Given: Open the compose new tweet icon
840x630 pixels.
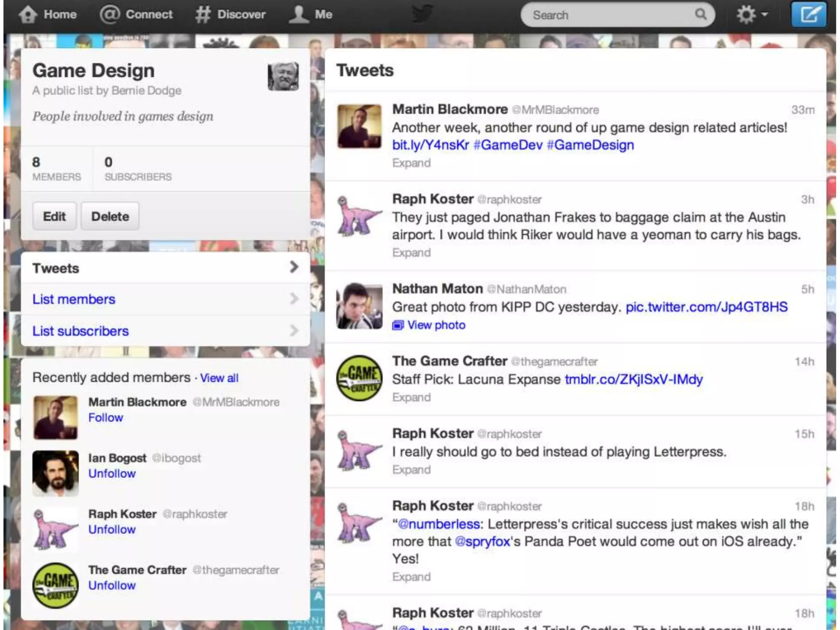Looking at the screenshot, I should (x=808, y=15).
